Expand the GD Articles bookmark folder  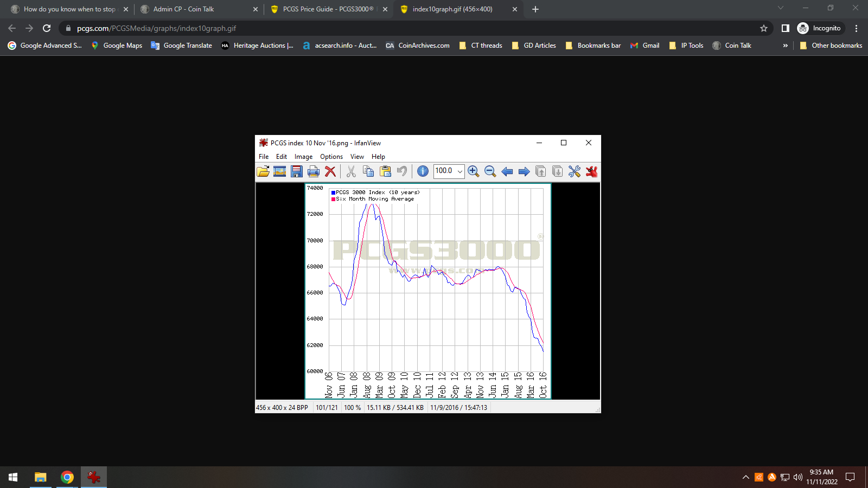534,46
